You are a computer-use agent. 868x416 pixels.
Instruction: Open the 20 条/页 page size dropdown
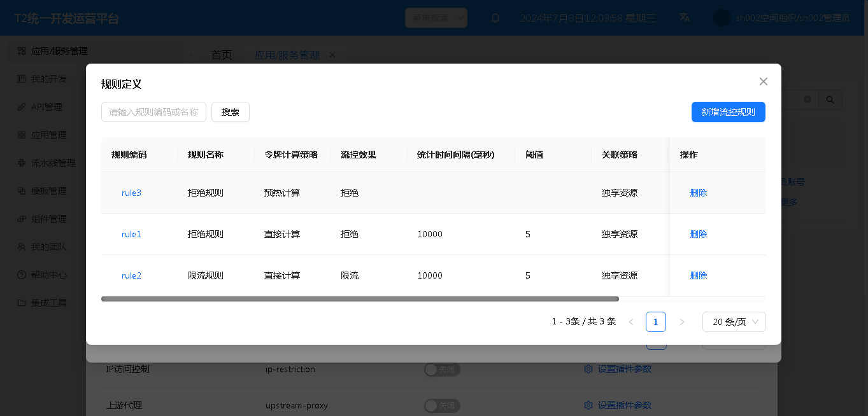coord(734,322)
